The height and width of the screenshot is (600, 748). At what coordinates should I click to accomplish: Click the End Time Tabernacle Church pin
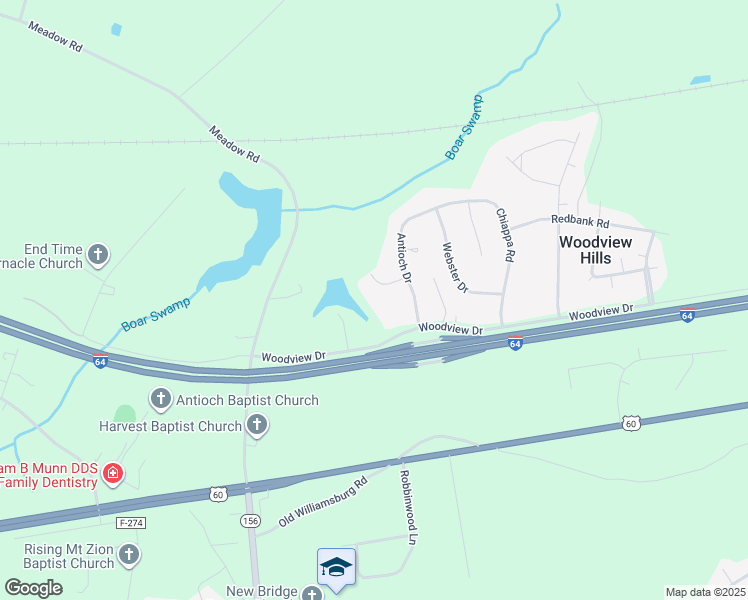[98, 255]
